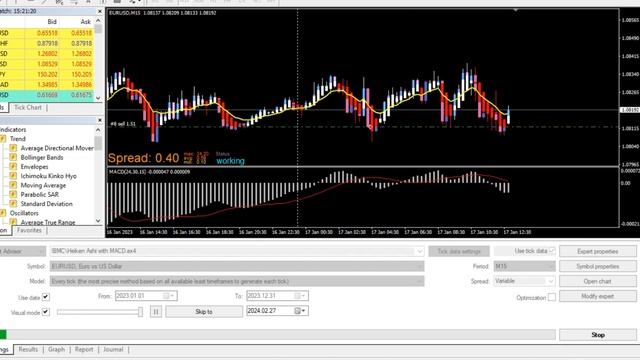
Task: Select the Ichimoku Kinko Hyo tree item
Action: click(49, 176)
